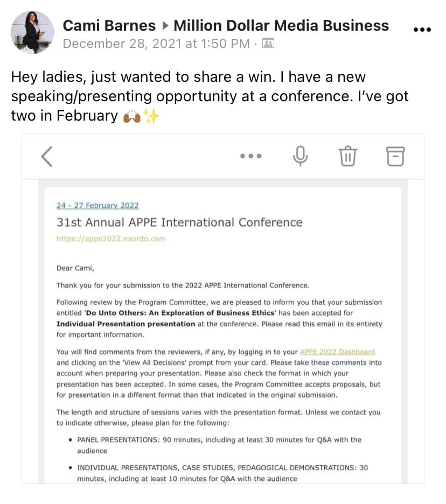Tap the back chevron in the email
This screenshot has width=446, height=504.
point(47,157)
